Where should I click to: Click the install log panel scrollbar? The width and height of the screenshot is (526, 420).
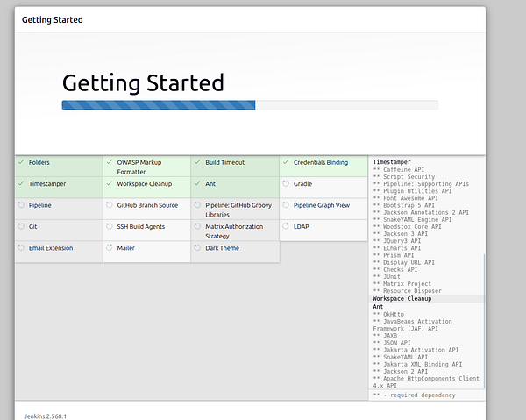(x=484, y=322)
